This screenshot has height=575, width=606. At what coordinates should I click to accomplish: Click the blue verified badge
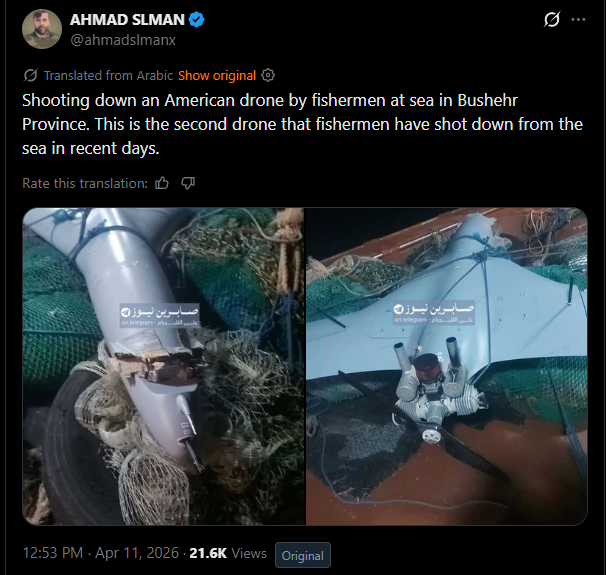coord(197,19)
